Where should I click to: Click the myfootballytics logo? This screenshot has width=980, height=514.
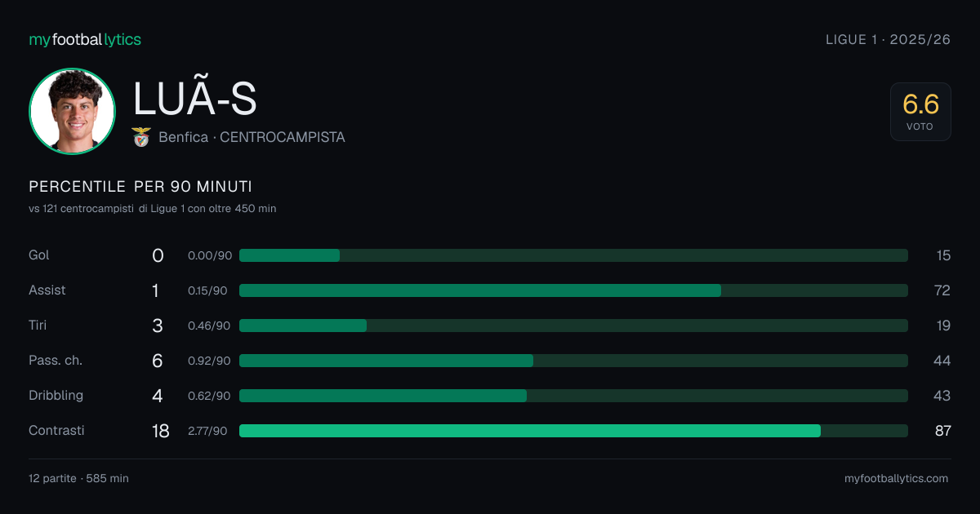point(85,39)
